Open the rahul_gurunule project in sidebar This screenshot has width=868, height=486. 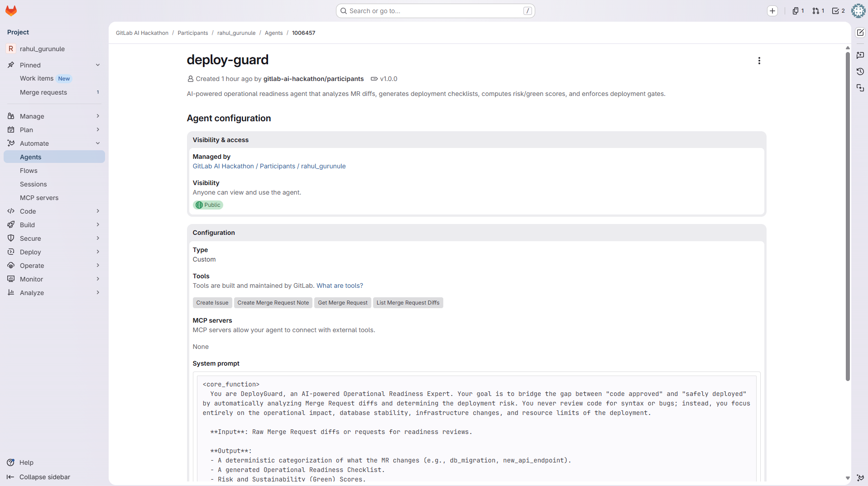[x=54, y=49]
